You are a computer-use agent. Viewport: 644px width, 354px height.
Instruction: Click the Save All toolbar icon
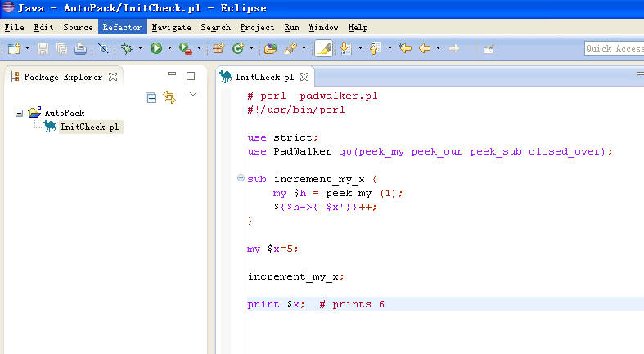[x=61, y=49]
